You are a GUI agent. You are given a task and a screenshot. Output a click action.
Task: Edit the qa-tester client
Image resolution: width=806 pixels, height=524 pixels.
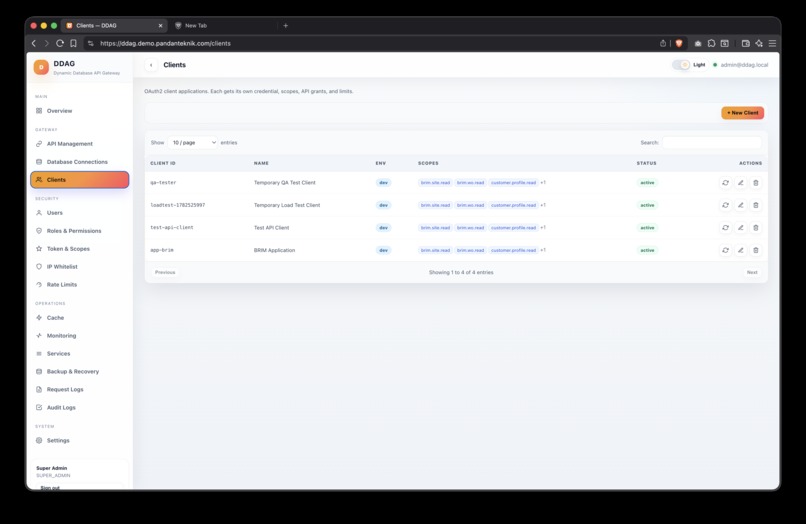740,183
